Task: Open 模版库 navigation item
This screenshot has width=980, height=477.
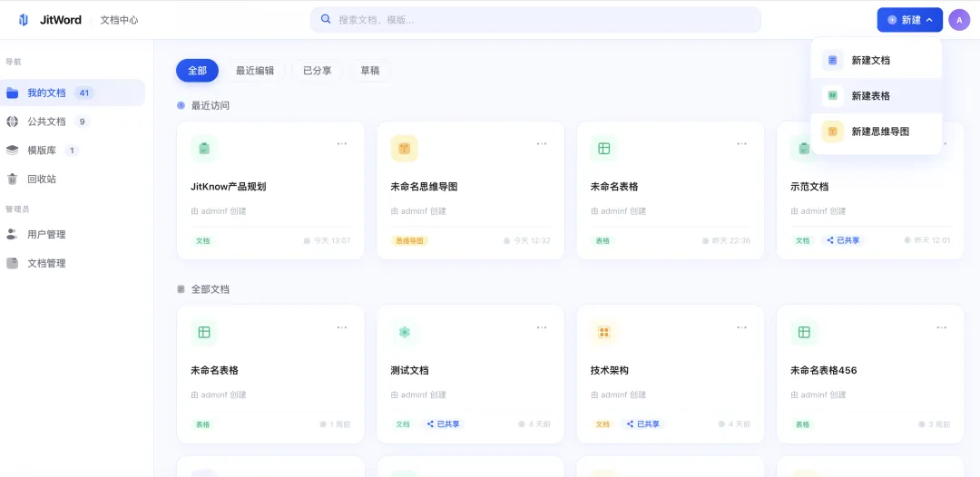Action: click(x=73, y=151)
